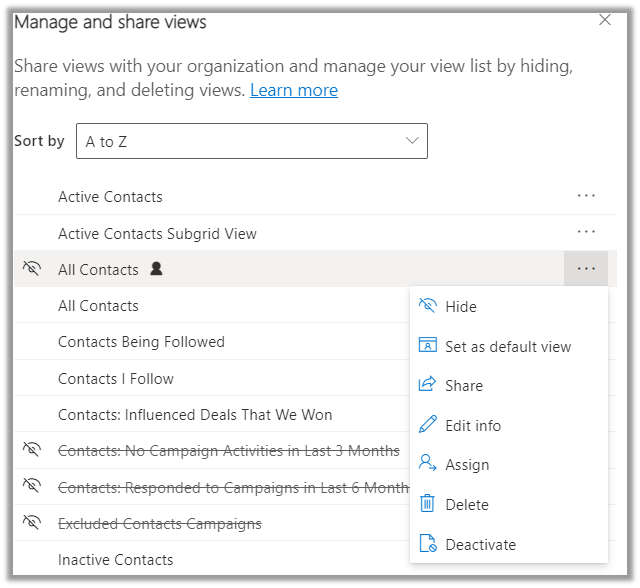Select the Inactive Contacts view row
The width and height of the screenshot is (640, 588).
coord(116,559)
